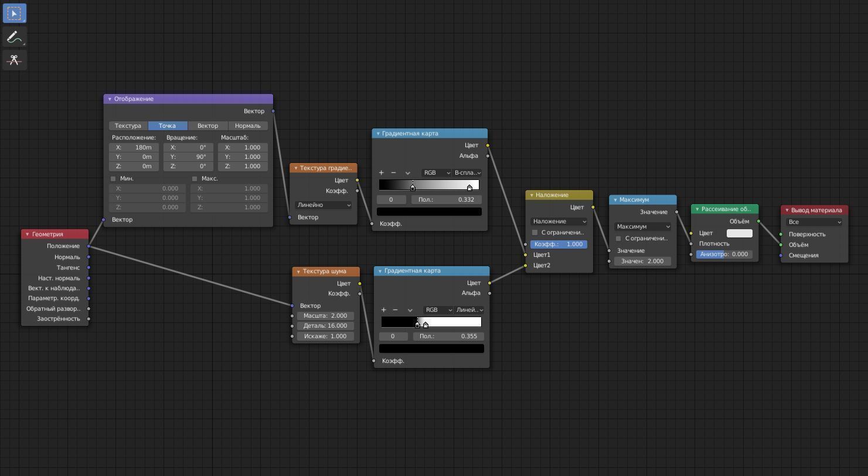The image size is (868, 476).
Task: Click the Заострённость output socket
Action: [x=88, y=319]
